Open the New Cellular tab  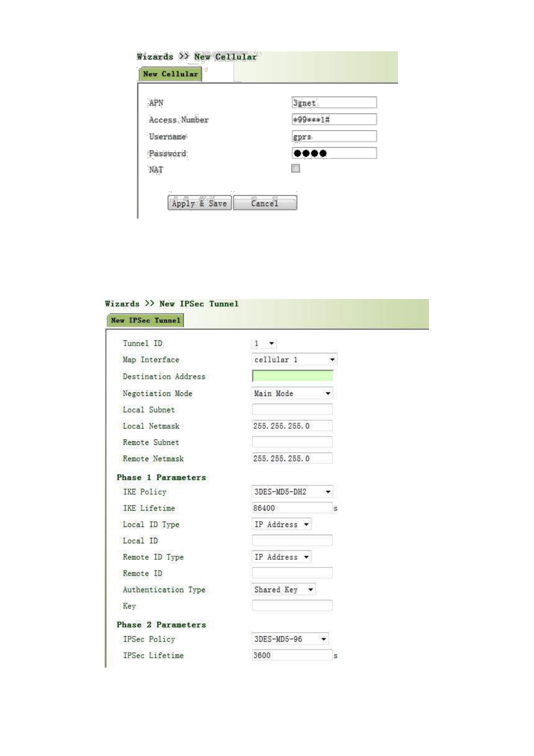pyautogui.click(x=170, y=74)
